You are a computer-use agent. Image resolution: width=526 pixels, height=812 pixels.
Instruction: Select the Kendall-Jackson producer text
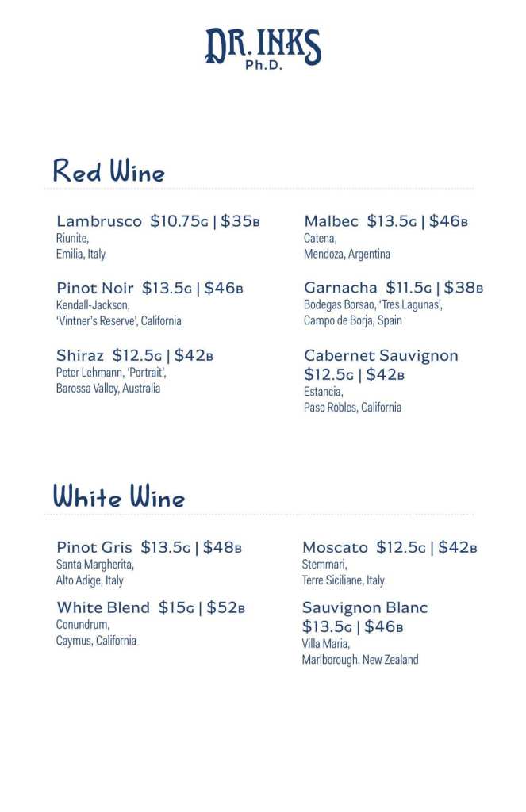click(93, 305)
